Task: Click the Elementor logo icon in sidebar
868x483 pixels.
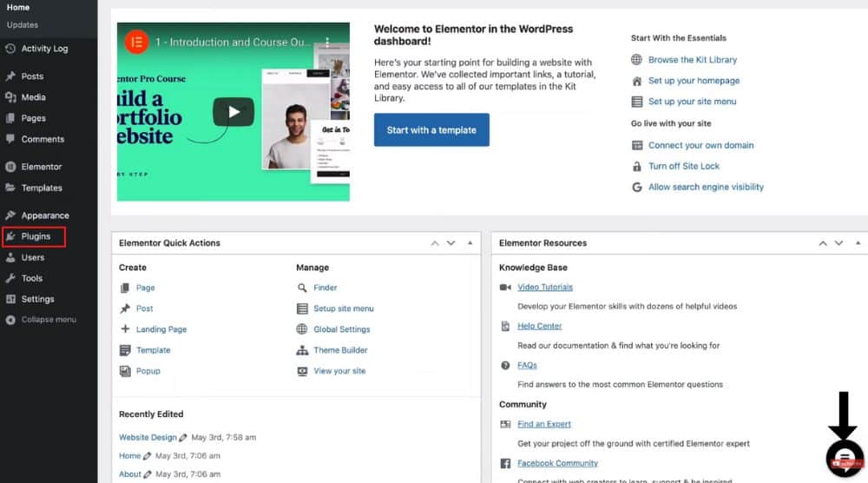Action: [x=10, y=167]
